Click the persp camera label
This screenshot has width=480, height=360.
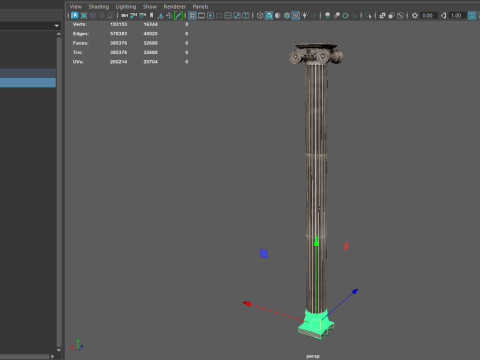pyautogui.click(x=313, y=356)
